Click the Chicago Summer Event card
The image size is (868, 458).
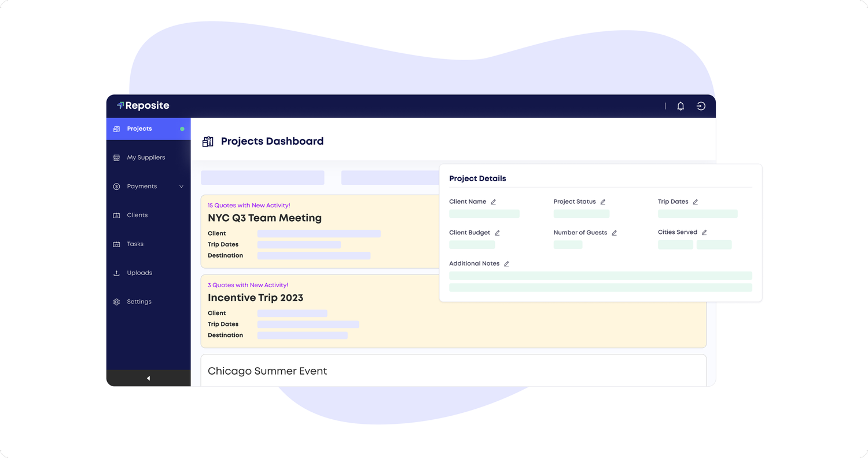pyautogui.click(x=267, y=371)
